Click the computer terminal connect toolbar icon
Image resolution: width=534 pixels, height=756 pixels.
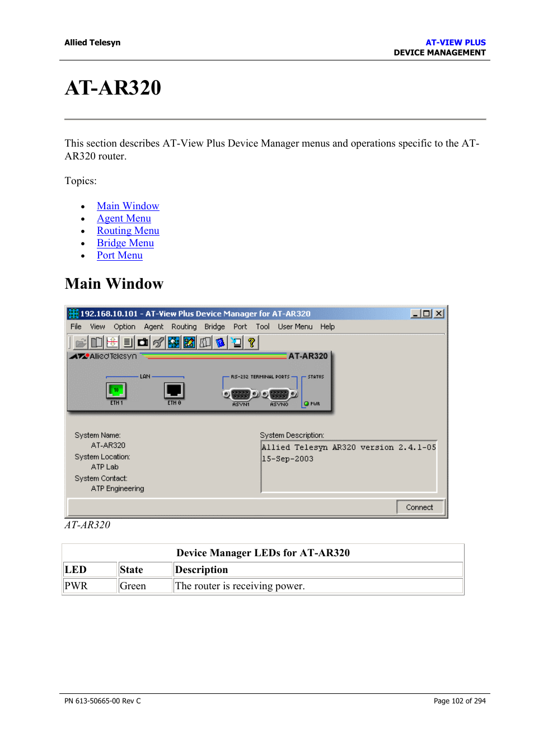[x=236, y=342]
